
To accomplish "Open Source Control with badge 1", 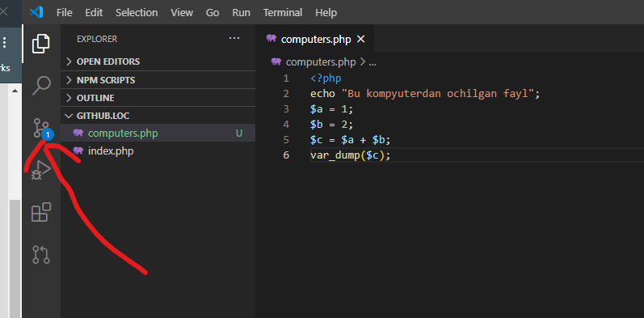I will coord(41,129).
